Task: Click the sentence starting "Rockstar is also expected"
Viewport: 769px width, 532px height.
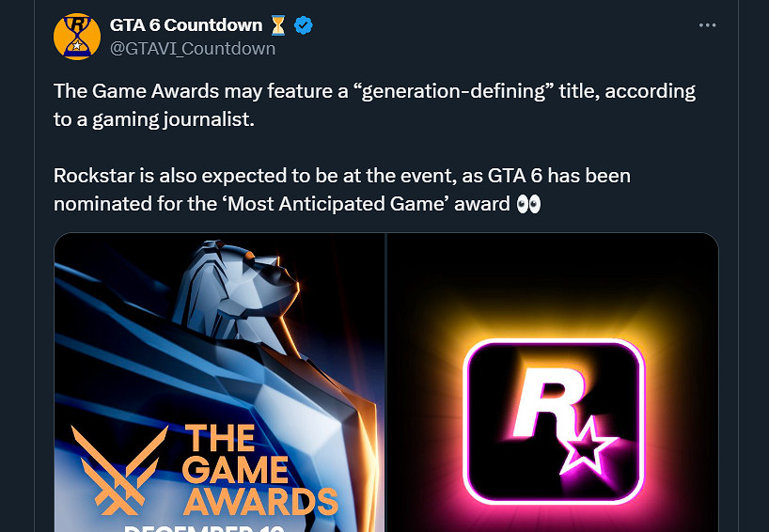Action: coord(188,176)
